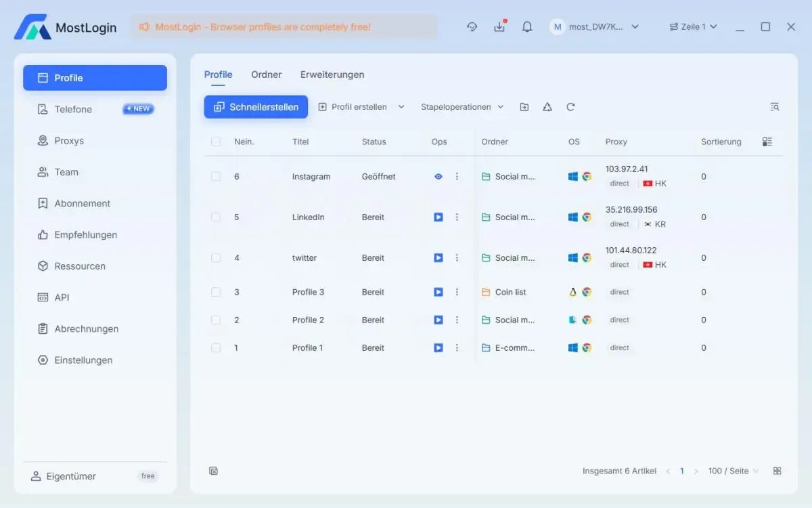The image size is (812, 508).
Task: Expand the Zeile 1 line selector
Action: 693,27
